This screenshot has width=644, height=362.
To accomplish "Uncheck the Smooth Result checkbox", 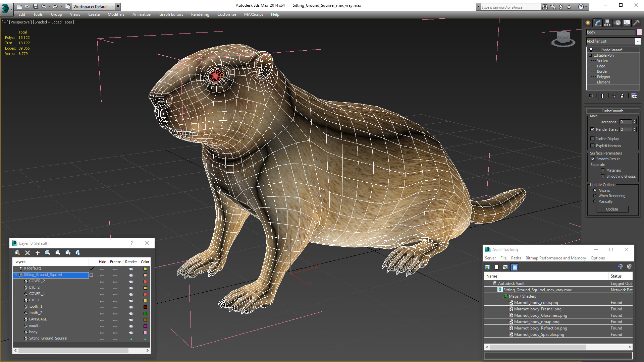I will (x=593, y=159).
